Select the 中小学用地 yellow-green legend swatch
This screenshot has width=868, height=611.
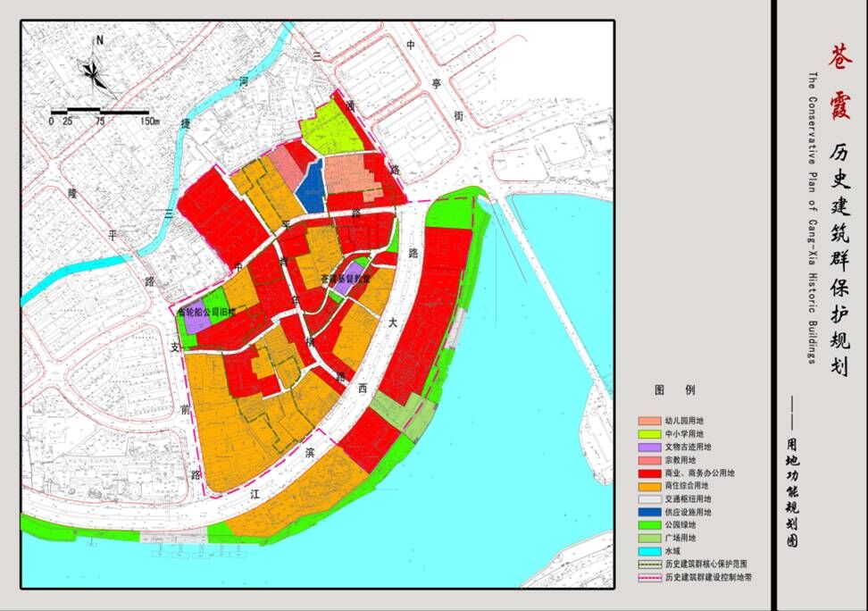click(648, 433)
